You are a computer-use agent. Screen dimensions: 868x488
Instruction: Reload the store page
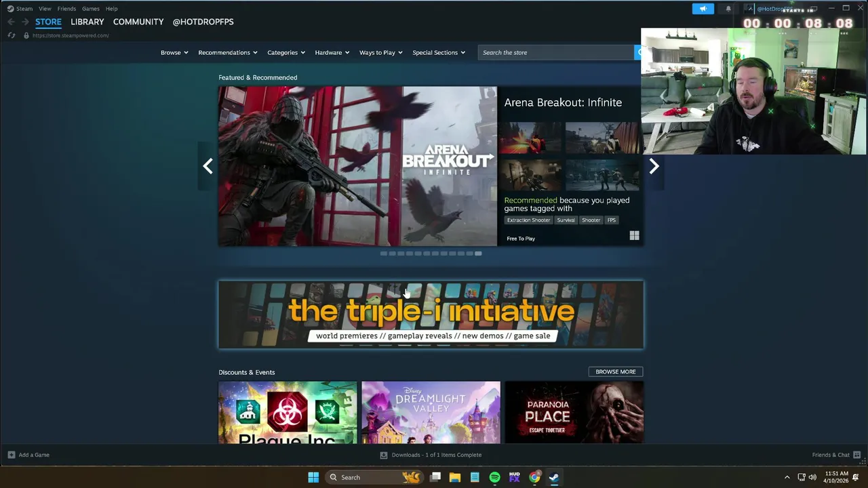[12, 35]
